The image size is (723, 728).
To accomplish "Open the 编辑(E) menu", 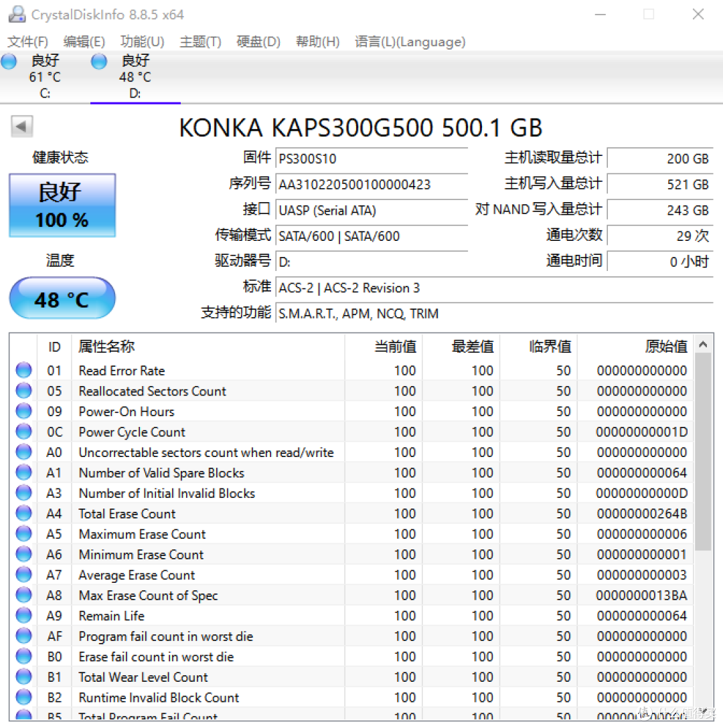I will pos(84,41).
